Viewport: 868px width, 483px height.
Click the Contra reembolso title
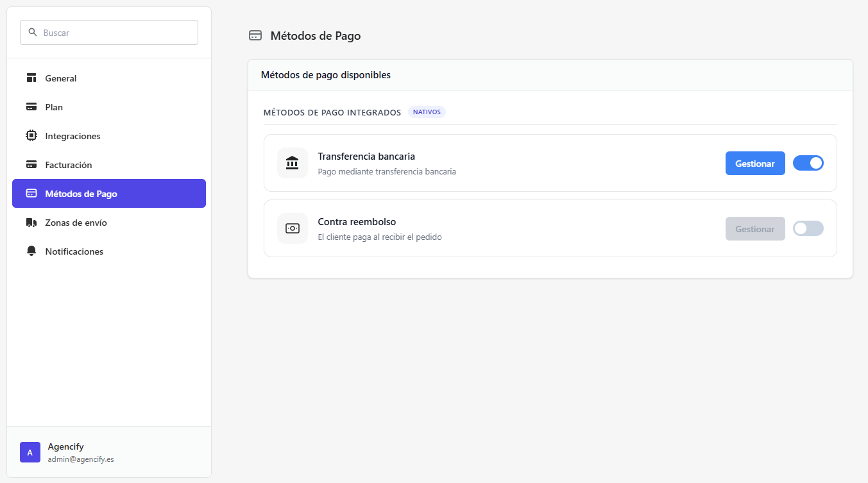(x=357, y=222)
